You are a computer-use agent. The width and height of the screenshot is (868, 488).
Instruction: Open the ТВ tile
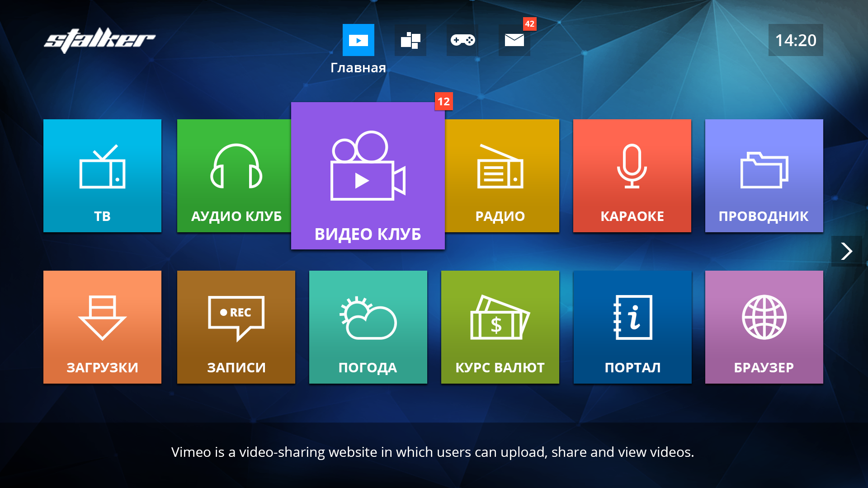pyautogui.click(x=102, y=176)
